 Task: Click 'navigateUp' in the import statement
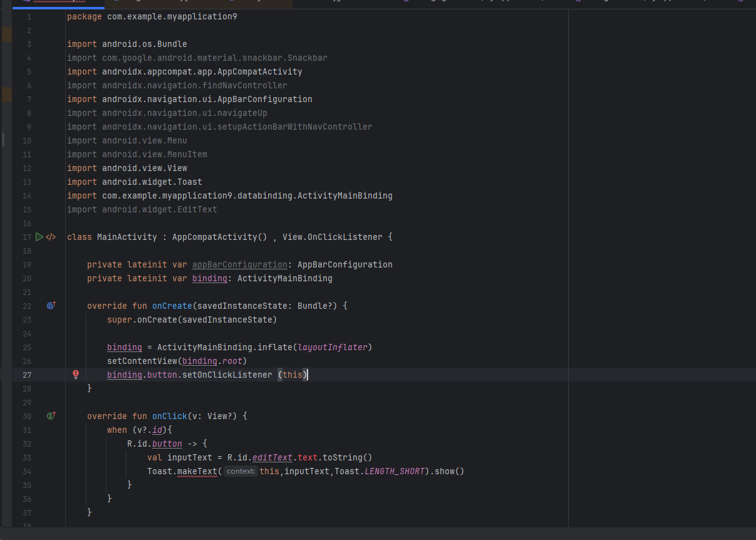pyautogui.click(x=242, y=113)
